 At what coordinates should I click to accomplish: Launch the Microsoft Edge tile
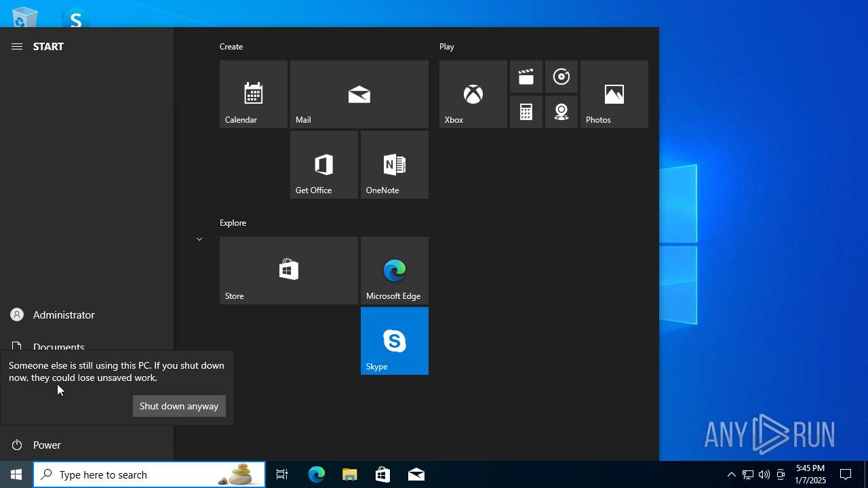point(395,270)
